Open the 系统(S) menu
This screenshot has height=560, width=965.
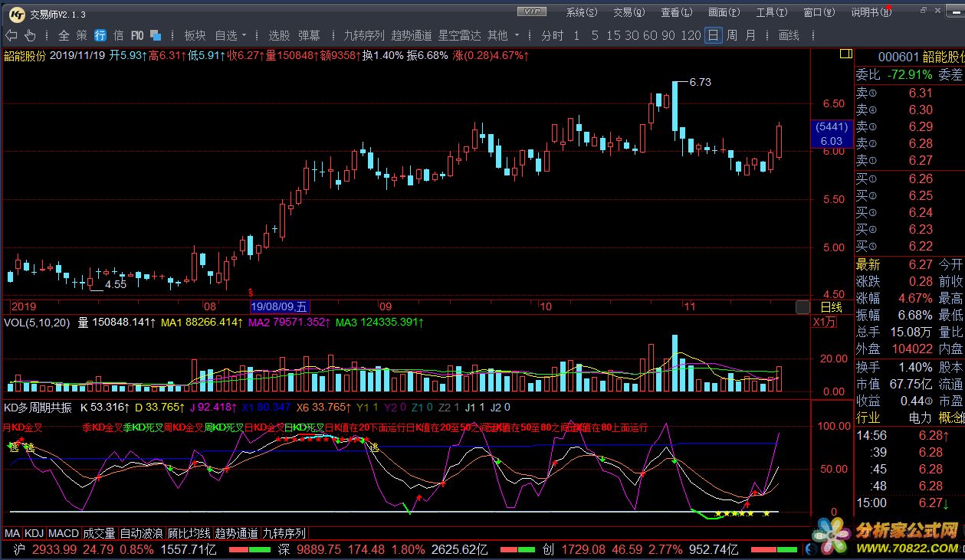[x=582, y=12]
